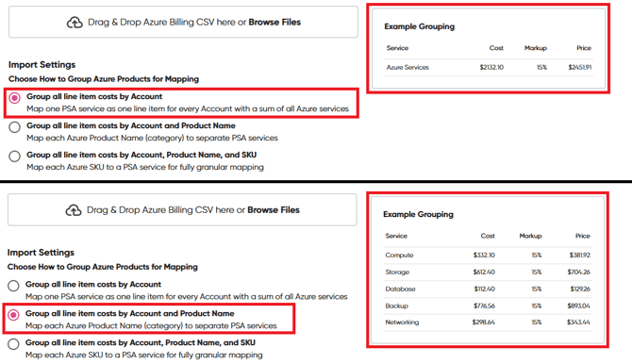Click the '$332.10' Compute cost
Screen dimensions: 632x364
click(x=484, y=256)
